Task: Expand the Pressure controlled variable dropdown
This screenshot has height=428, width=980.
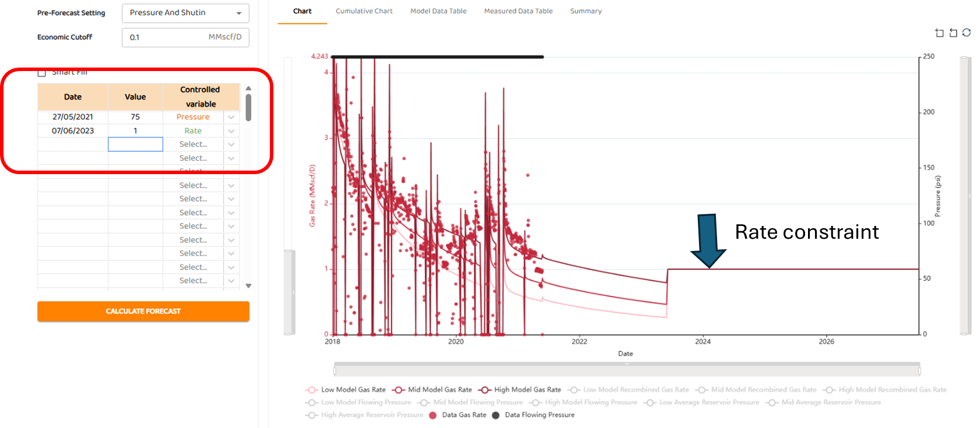Action: click(x=231, y=117)
